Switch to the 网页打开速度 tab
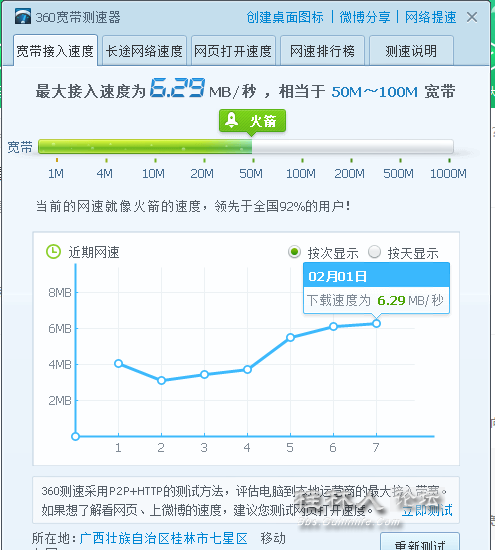Screen dimensions: 495x550 coord(233,51)
